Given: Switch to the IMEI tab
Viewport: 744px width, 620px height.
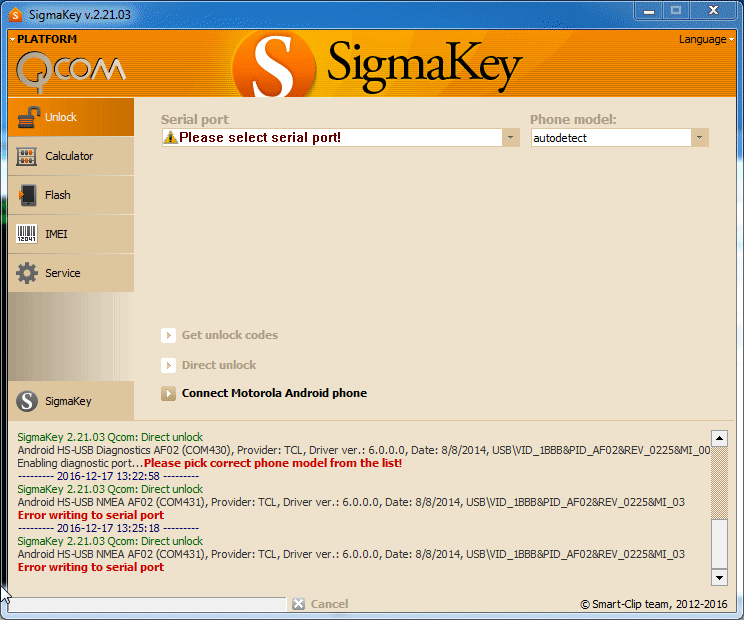Looking at the screenshot, I should (71, 234).
